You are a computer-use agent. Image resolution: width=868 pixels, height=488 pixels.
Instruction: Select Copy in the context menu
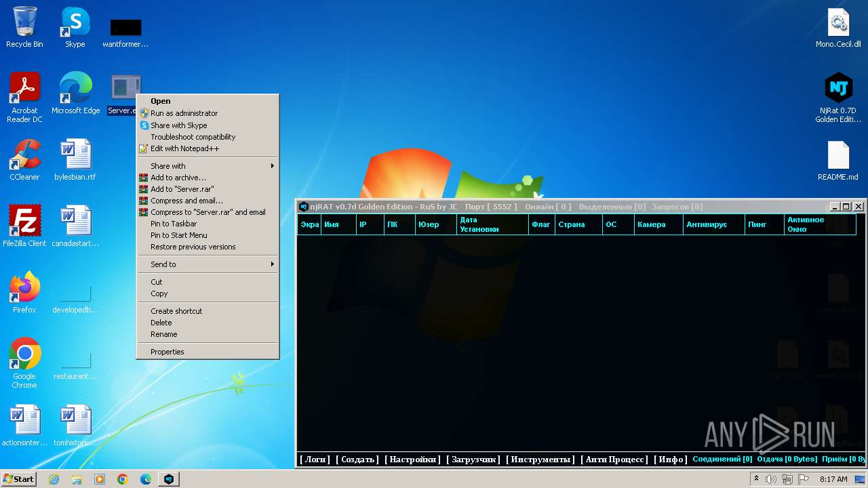tap(208, 293)
